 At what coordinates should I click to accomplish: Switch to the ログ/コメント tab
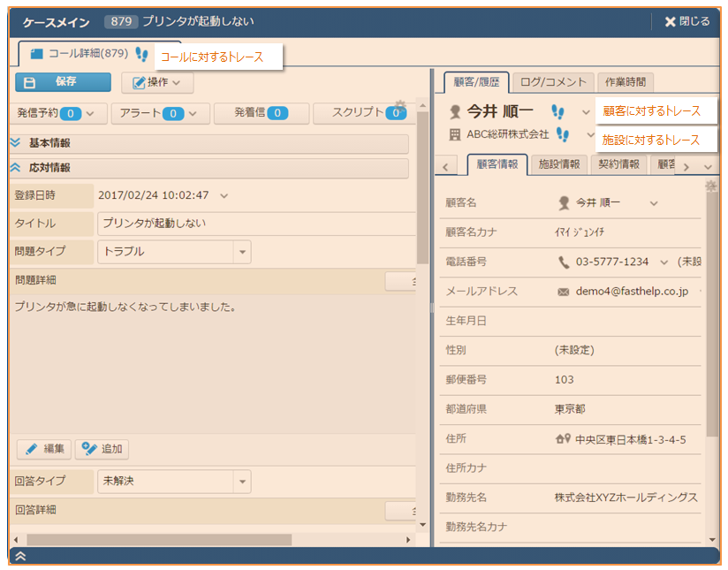tap(553, 82)
